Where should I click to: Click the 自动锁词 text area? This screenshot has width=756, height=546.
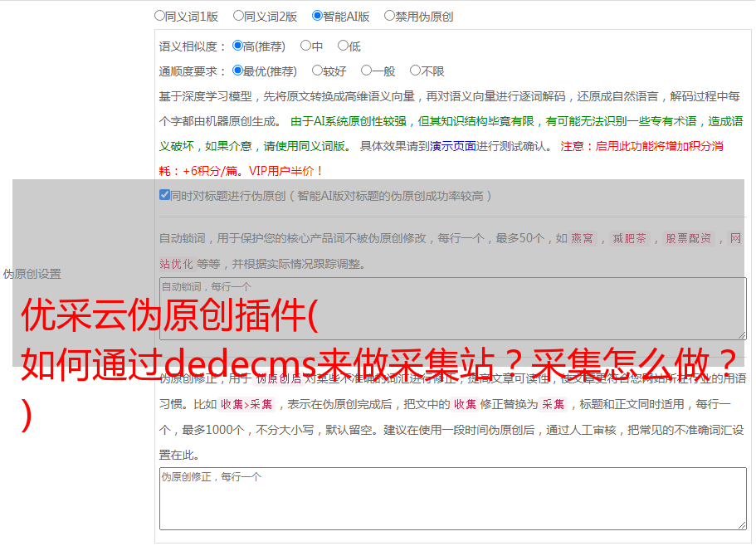[453, 309]
